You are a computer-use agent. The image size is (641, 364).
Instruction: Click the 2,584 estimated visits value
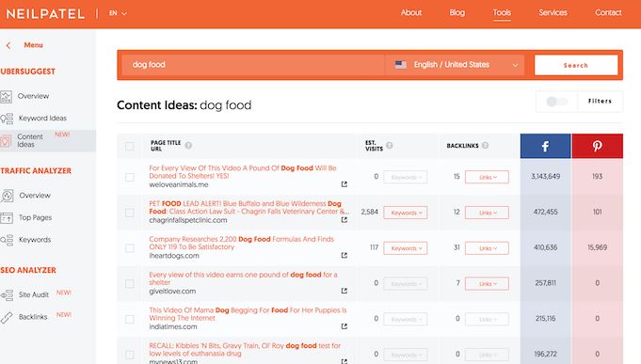(370, 212)
